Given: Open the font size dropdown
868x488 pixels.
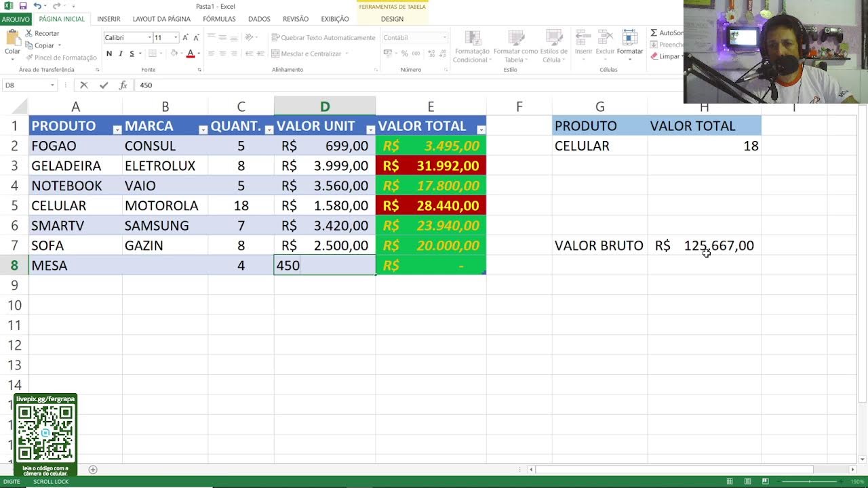Looking at the screenshot, I should tap(176, 38).
